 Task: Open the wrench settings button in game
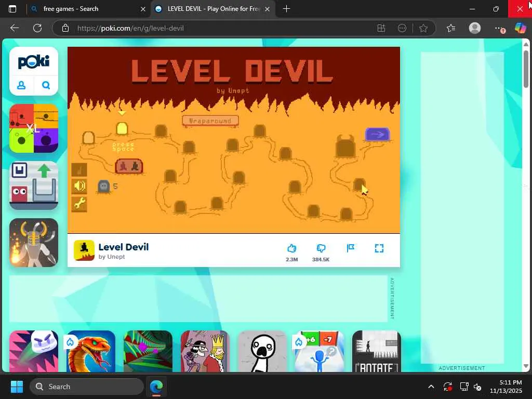click(79, 204)
